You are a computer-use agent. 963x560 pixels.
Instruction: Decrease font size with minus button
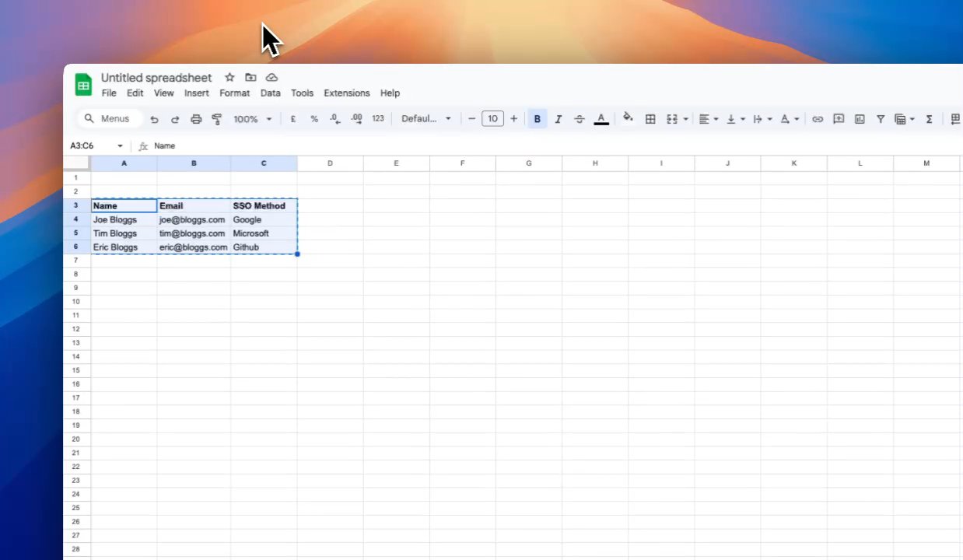click(471, 119)
